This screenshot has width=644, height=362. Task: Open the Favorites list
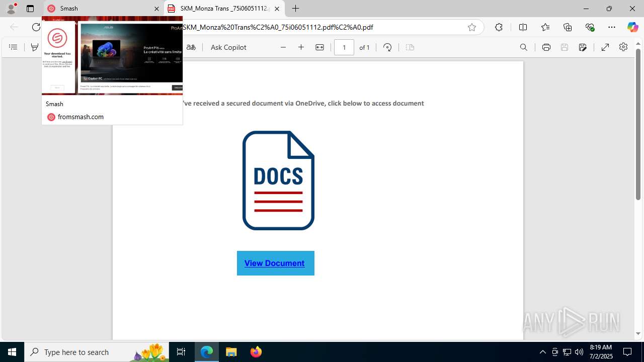545,27
